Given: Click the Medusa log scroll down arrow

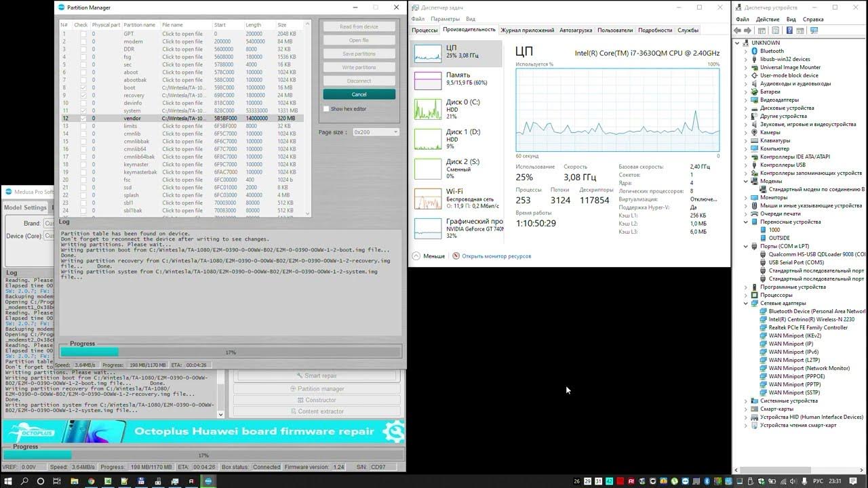Looking at the screenshot, I should click(x=220, y=414).
